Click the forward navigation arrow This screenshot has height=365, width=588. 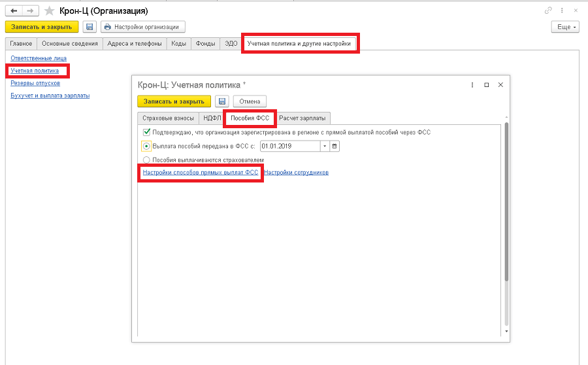click(x=30, y=11)
